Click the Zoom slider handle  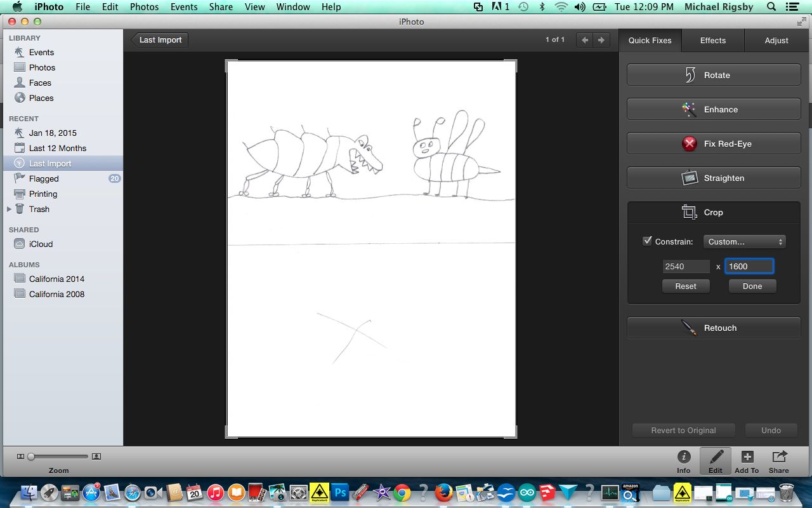pyautogui.click(x=31, y=456)
